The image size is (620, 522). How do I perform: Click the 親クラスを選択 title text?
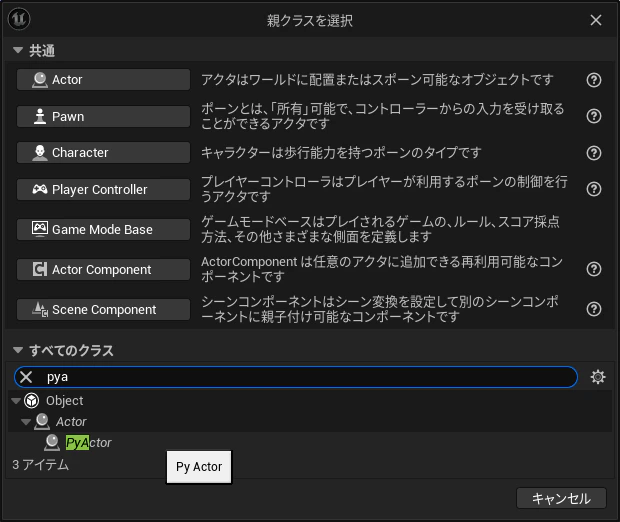(310, 21)
